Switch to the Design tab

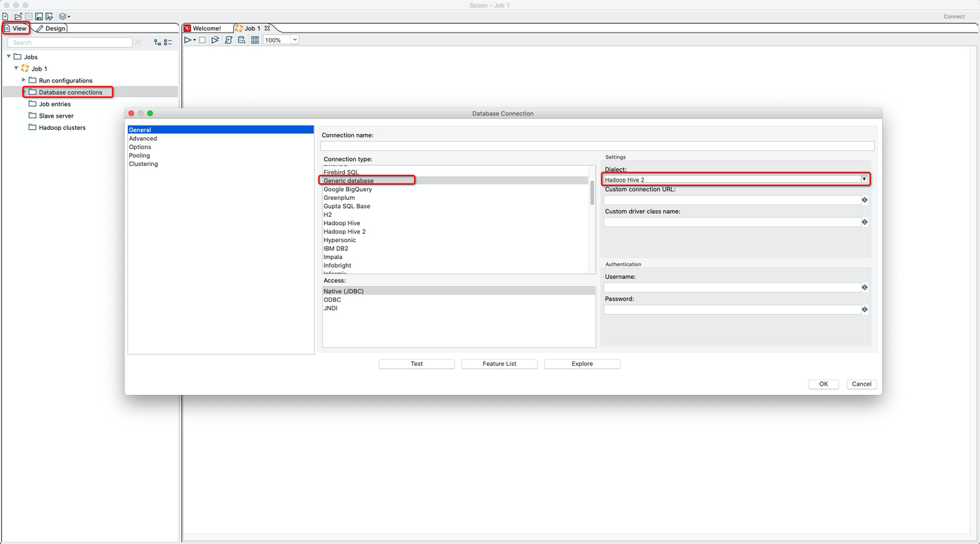(51, 29)
